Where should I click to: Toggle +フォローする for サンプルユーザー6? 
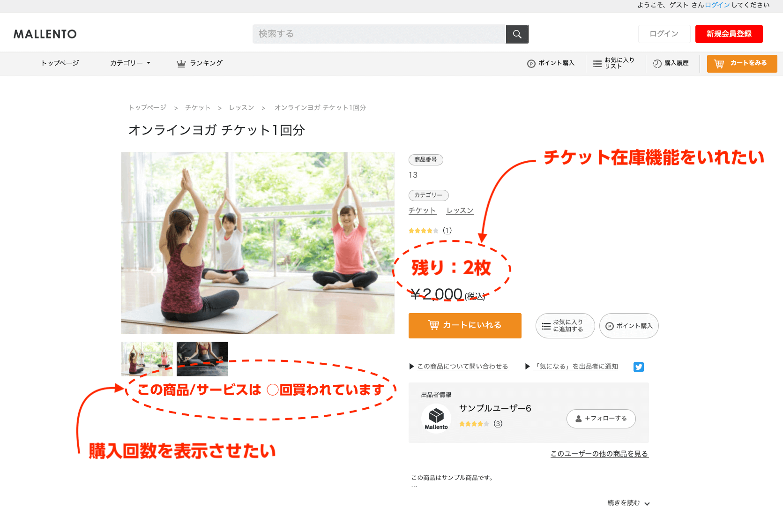(601, 419)
